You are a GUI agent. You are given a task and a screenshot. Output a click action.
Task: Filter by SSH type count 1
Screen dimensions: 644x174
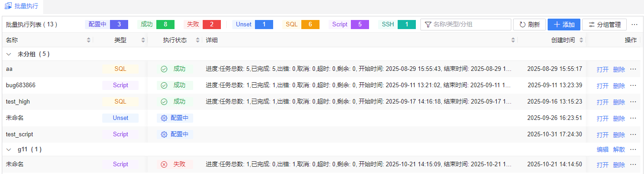(x=397, y=25)
